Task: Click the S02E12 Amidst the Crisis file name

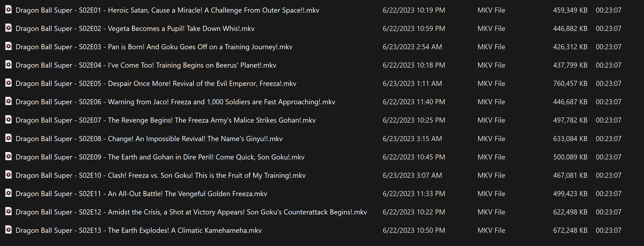Action: [x=191, y=212]
